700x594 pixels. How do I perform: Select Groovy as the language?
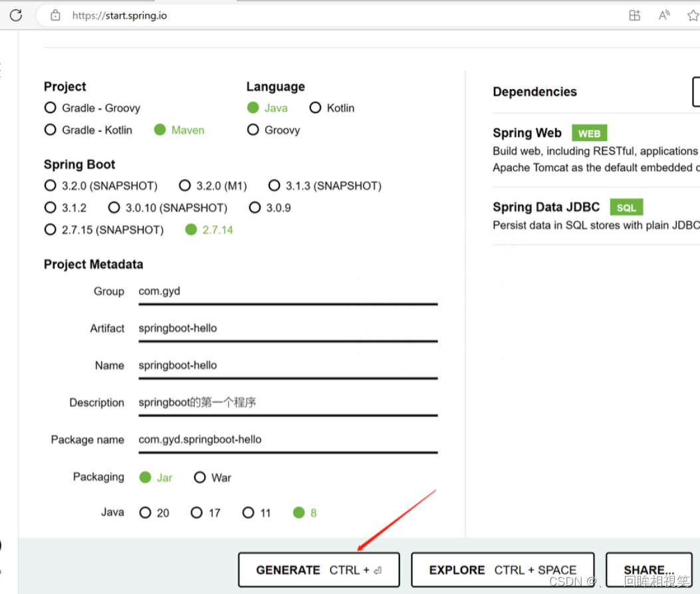click(x=253, y=130)
